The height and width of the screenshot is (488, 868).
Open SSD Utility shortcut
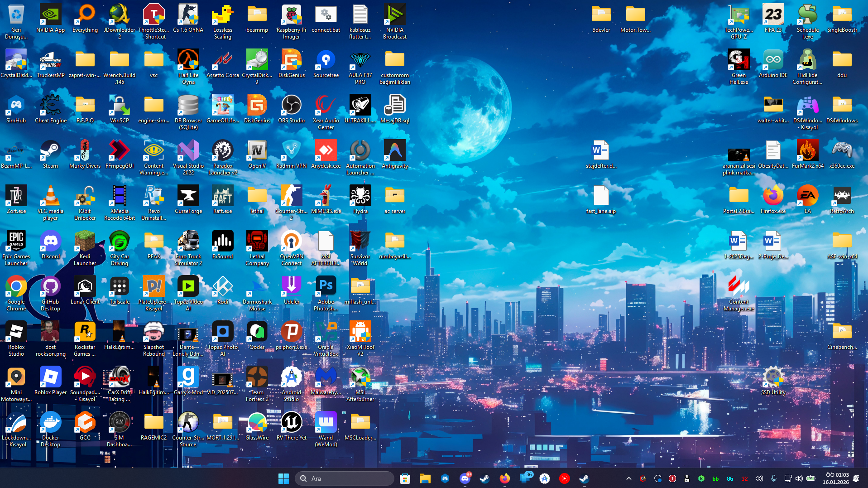773,381
